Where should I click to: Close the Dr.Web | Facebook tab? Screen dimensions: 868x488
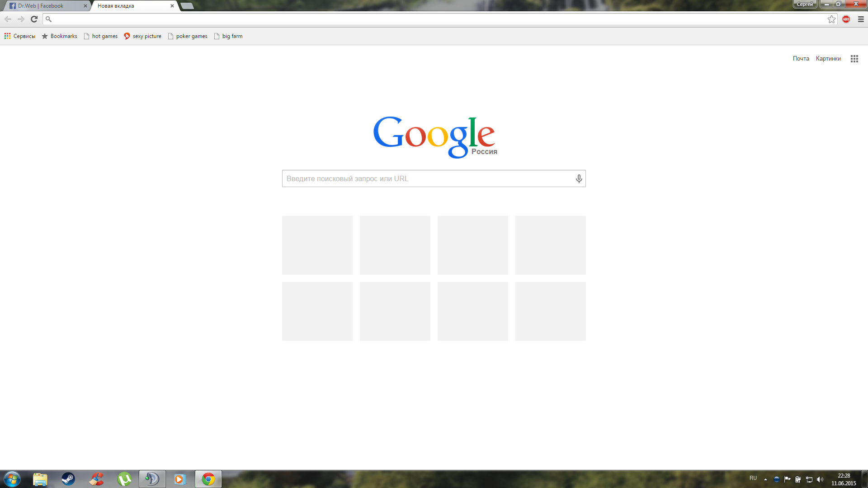pos(85,6)
